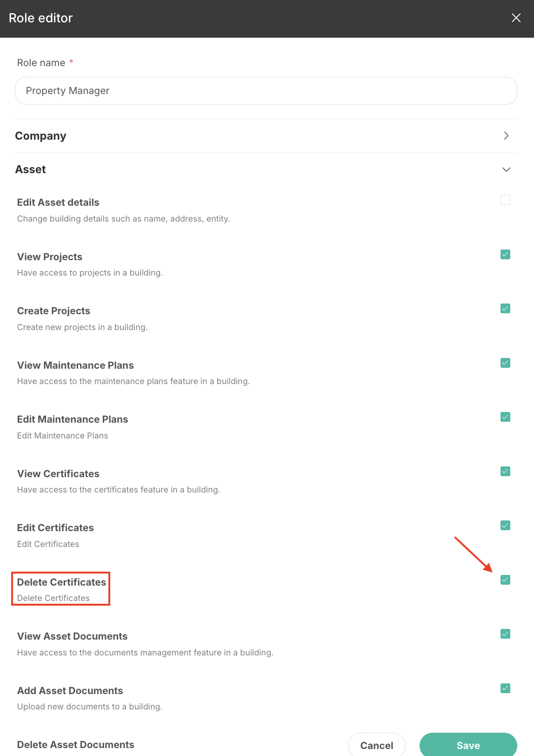This screenshot has width=534, height=756.
Task: Disable View Asset Documents checkbox
Action: pyautogui.click(x=505, y=634)
